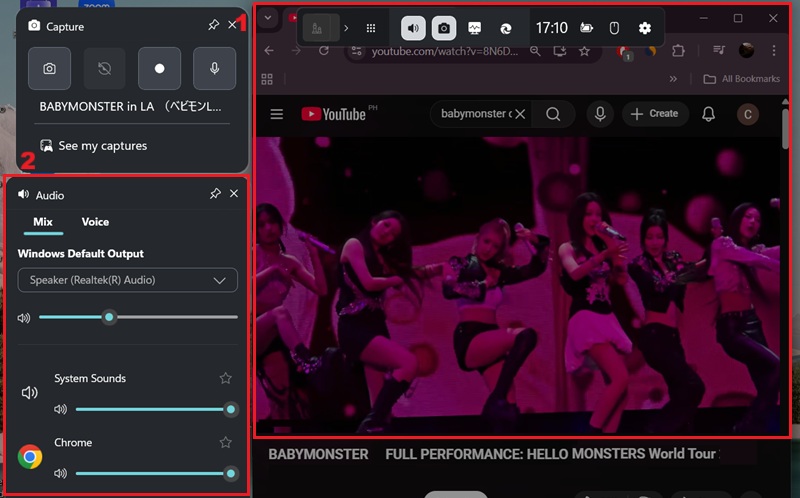Pin the Capture widget
Screen dimensions: 800x498
pyautogui.click(x=214, y=24)
